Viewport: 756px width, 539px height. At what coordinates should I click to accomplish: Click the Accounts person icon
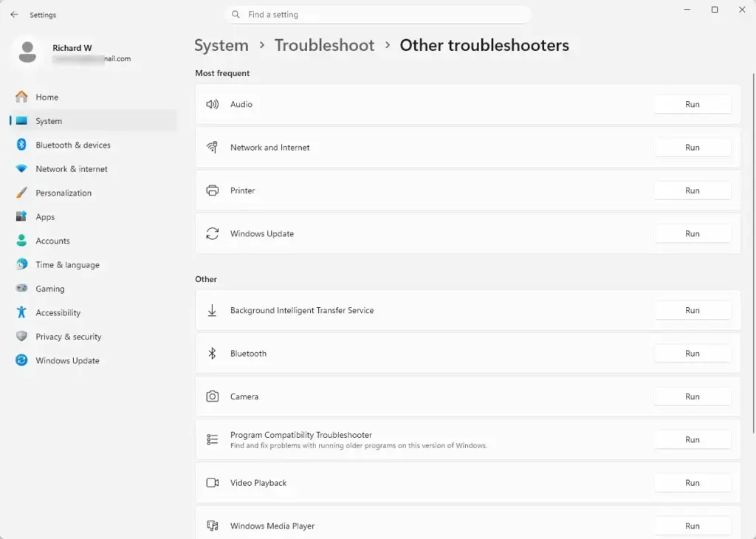click(21, 241)
